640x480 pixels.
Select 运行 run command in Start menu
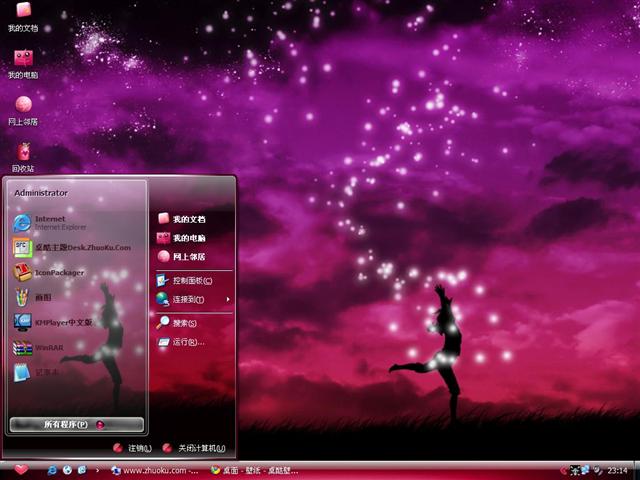tap(185, 342)
